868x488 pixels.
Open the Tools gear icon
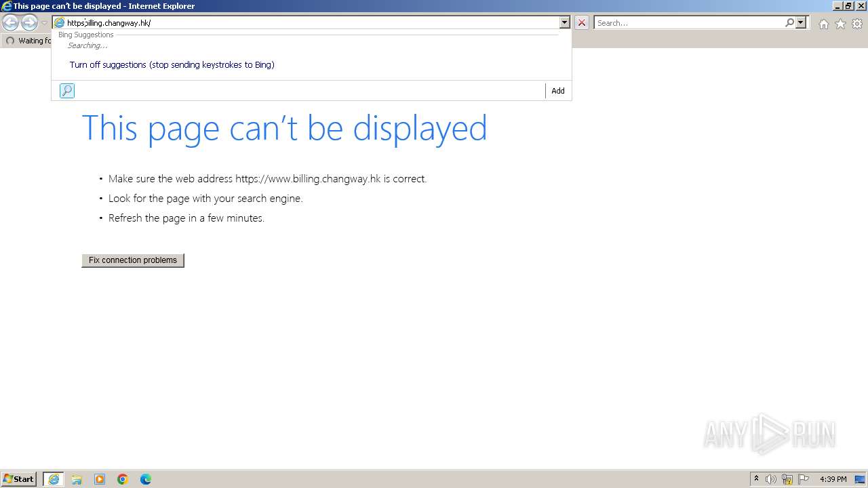tap(857, 24)
